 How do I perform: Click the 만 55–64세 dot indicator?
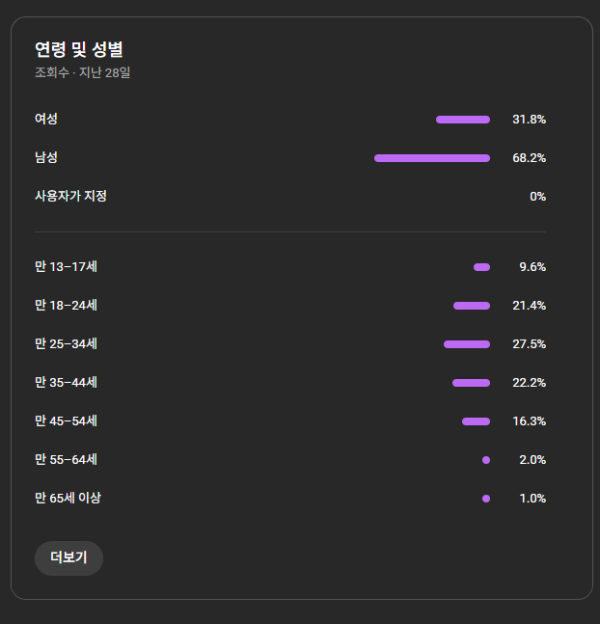[486, 460]
